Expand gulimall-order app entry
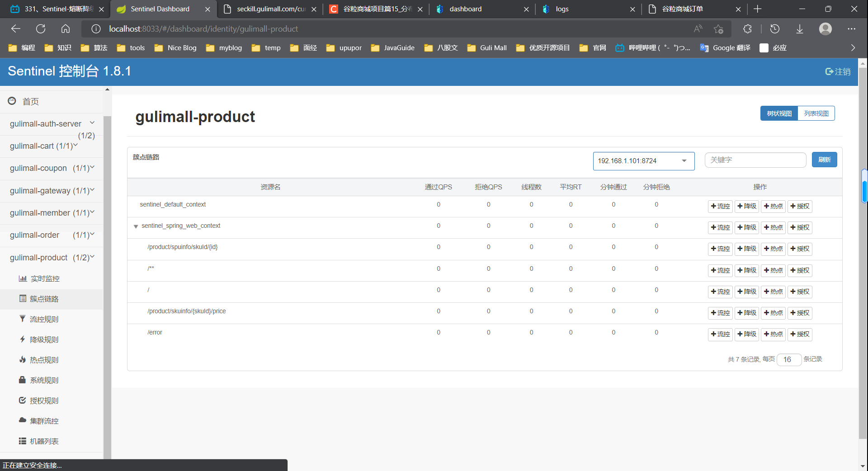The height and width of the screenshot is (471, 868). click(x=52, y=235)
